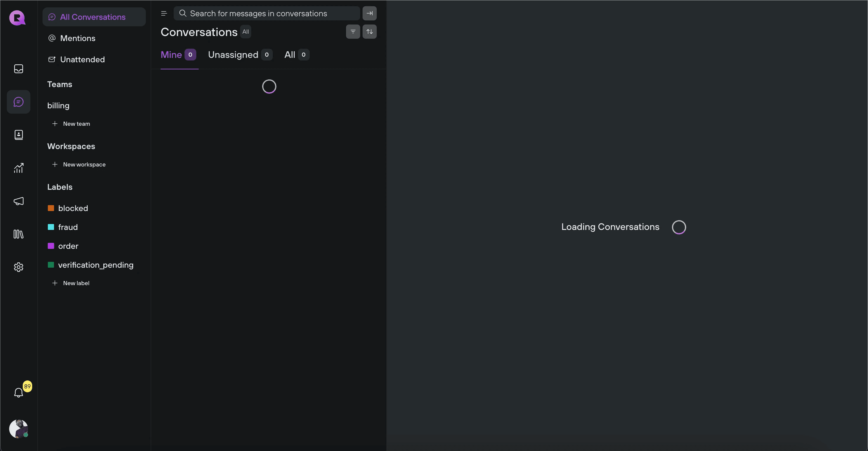Open the Mentions view
The height and width of the screenshot is (451, 868).
coord(77,38)
